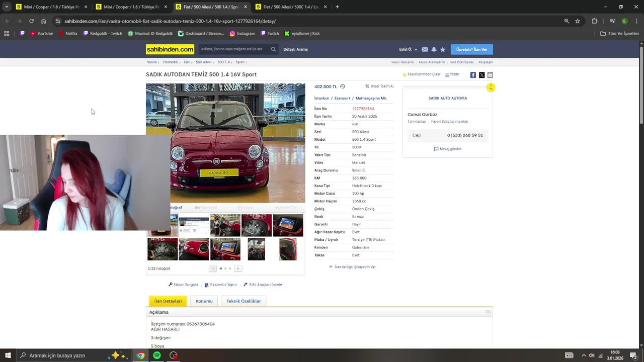This screenshot has width=644, height=362.
Task: Expand the Eylül Ö. account dropdown
Action: [x=408, y=49]
